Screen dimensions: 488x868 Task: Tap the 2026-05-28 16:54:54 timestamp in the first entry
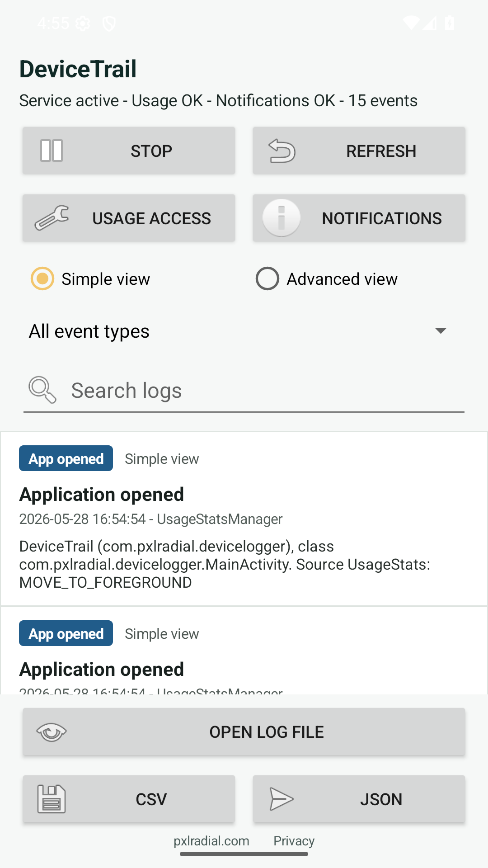[82, 519]
